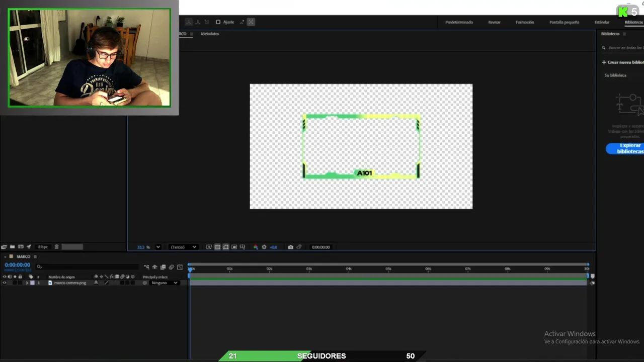Viewport: 644px width, 362px height.
Task: Toggle quality switch for marco camera.png layer
Action: point(106,283)
